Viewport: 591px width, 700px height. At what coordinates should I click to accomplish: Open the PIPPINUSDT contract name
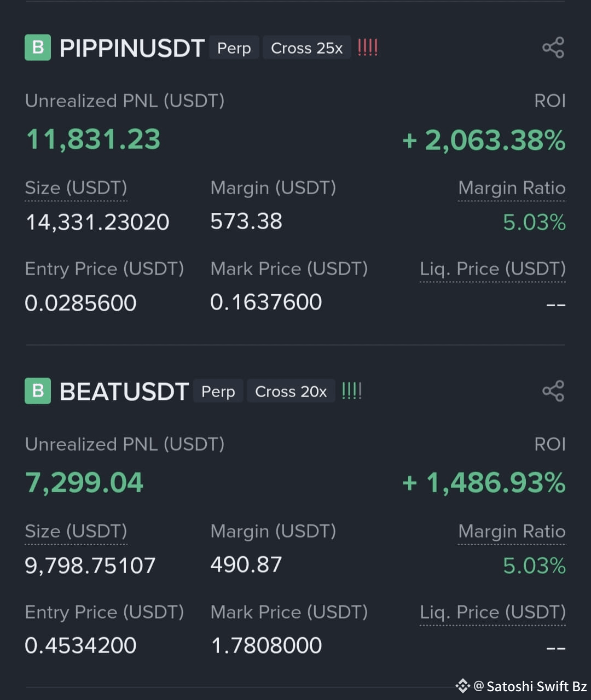(x=132, y=48)
